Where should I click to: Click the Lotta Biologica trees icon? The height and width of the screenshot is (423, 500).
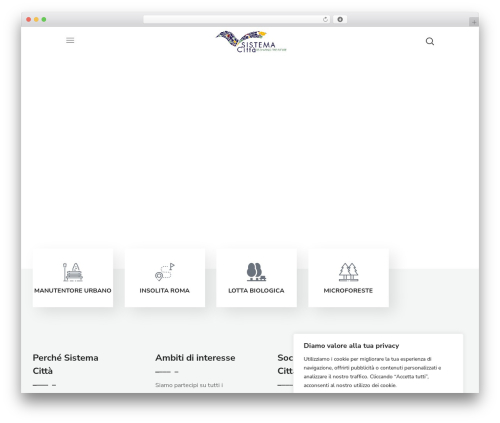pyautogui.click(x=256, y=272)
